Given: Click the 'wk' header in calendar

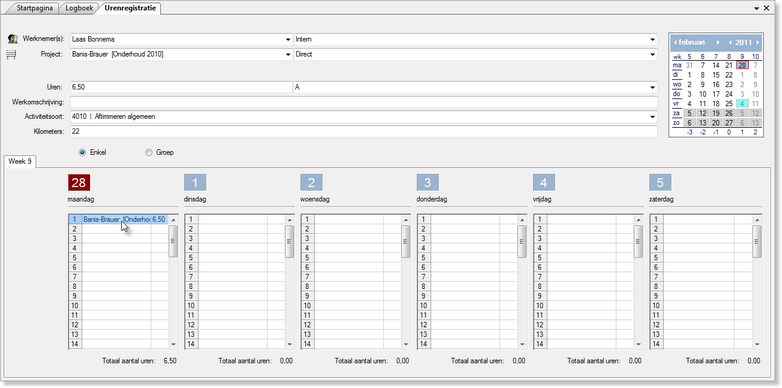Looking at the screenshot, I should coord(677,56).
